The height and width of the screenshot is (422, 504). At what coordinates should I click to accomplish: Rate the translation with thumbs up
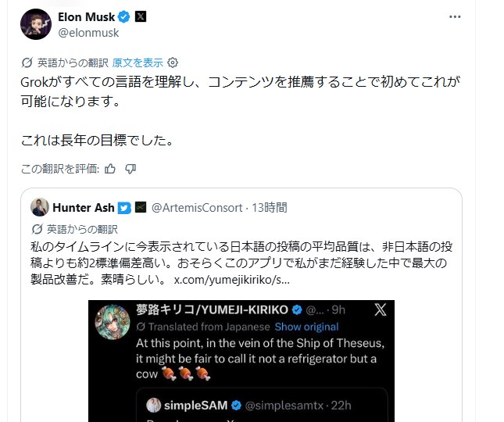[x=110, y=168]
